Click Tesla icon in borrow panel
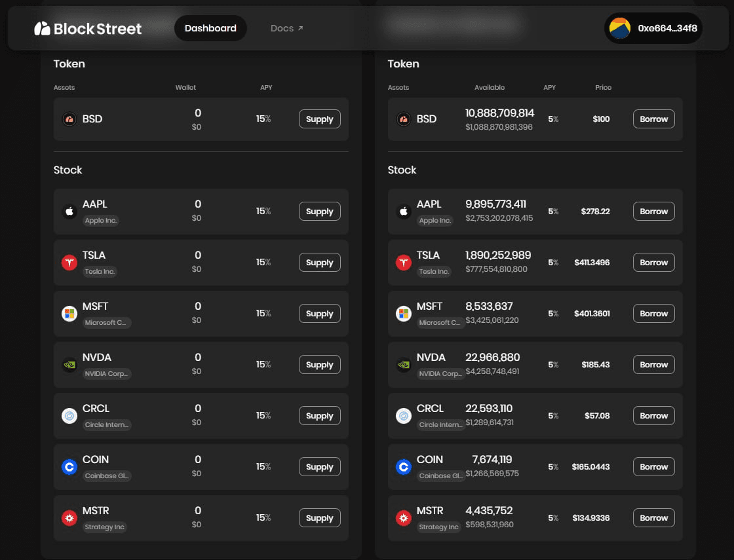The width and height of the screenshot is (734, 560). pos(404,263)
